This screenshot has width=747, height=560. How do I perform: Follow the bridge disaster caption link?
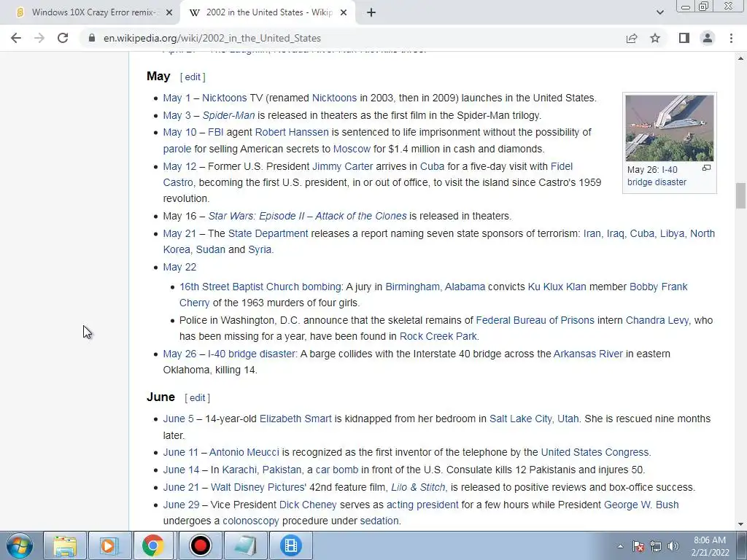point(657,182)
